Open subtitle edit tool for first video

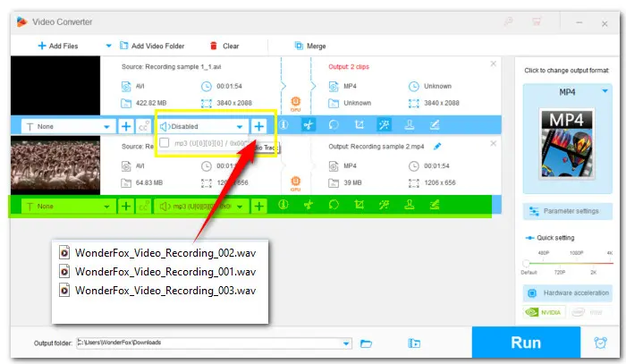pos(435,125)
